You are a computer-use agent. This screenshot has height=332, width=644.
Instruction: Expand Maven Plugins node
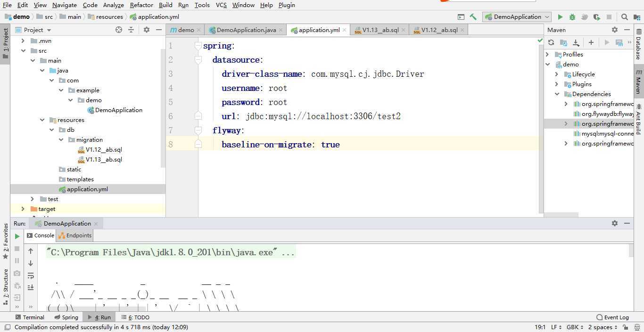(557, 84)
